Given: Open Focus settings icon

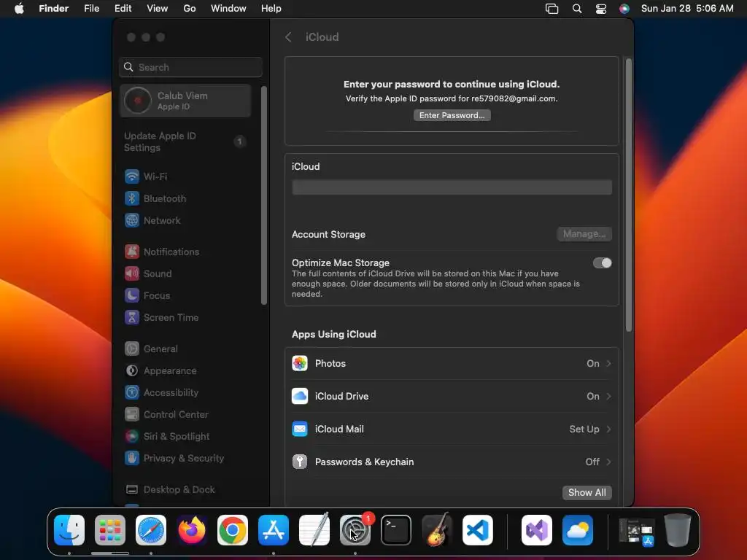Looking at the screenshot, I should pos(132,296).
